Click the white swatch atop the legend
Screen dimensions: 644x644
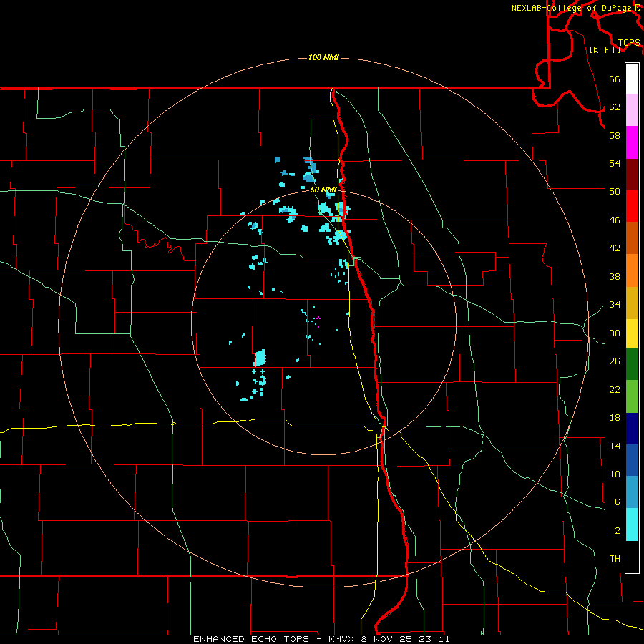[x=632, y=79]
